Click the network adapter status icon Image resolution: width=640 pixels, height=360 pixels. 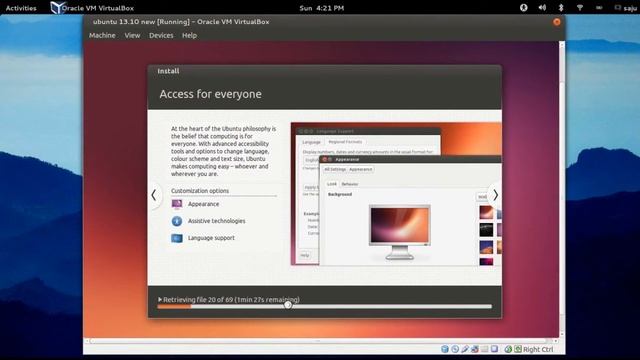(x=475, y=349)
